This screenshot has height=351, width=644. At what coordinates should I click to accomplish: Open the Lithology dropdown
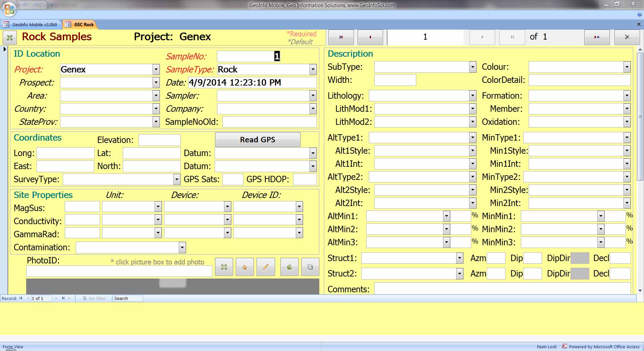coord(473,96)
